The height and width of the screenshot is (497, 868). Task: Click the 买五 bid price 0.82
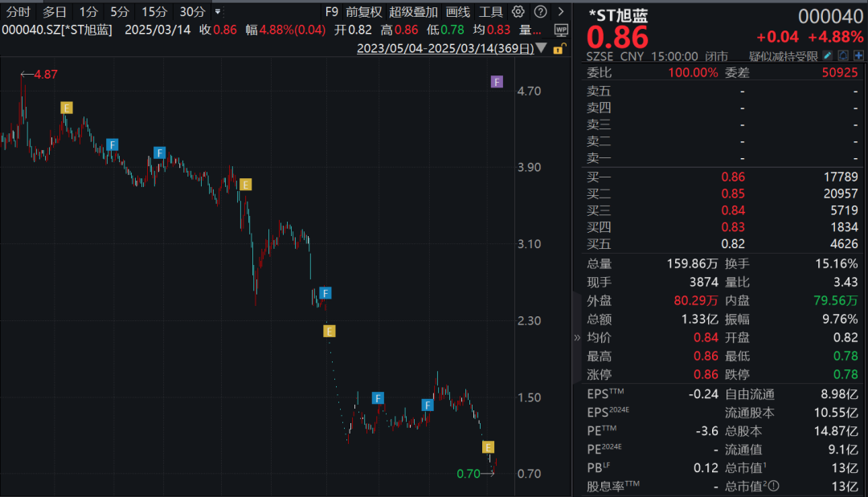click(733, 244)
